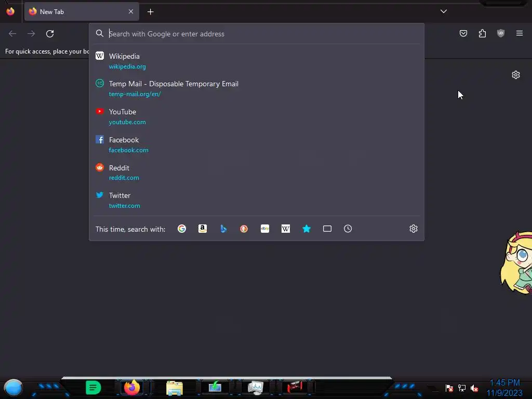Open Temp Mail - Disposable Temporary Email suggestion
532x399 pixels.
click(257, 88)
